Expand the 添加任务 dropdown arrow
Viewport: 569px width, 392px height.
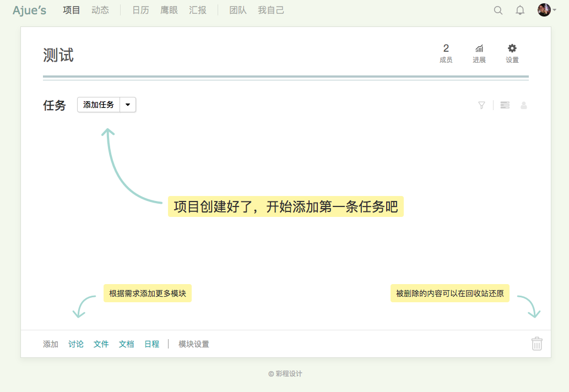(x=128, y=105)
